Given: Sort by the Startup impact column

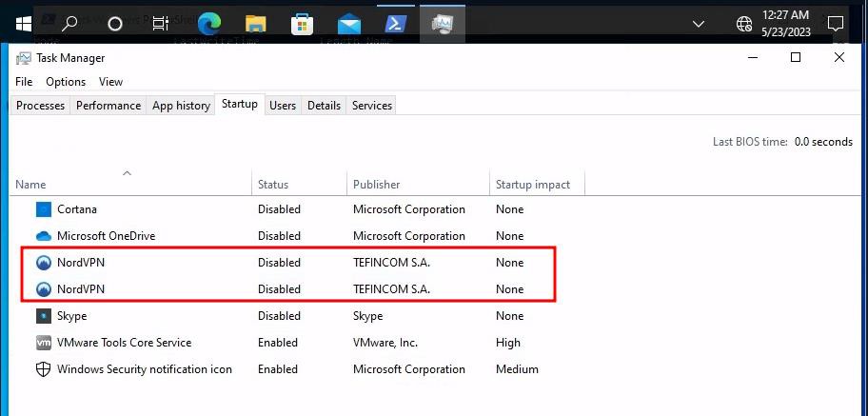Looking at the screenshot, I should [x=537, y=185].
